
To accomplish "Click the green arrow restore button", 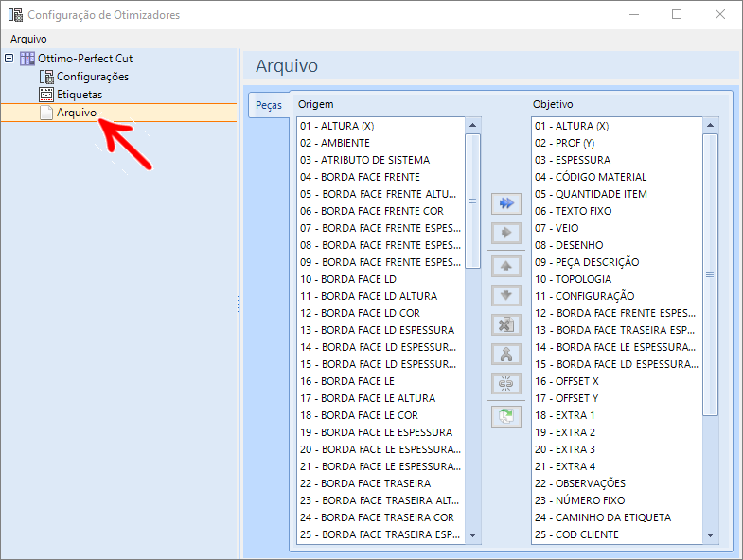I will tap(506, 417).
